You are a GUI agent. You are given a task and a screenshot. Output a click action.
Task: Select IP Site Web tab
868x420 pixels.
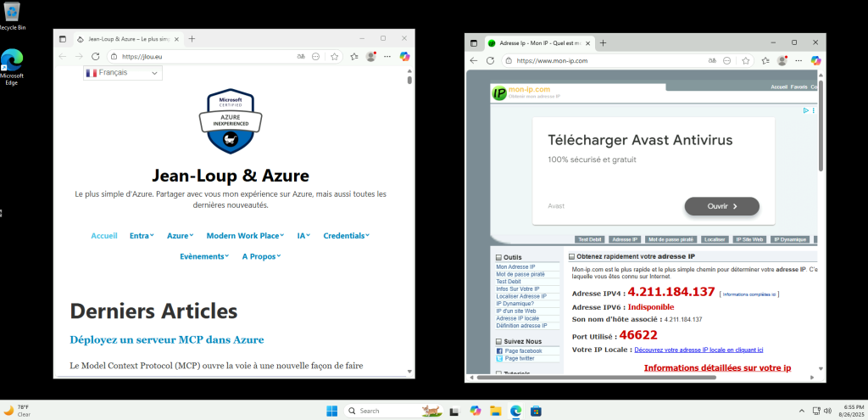pos(749,239)
